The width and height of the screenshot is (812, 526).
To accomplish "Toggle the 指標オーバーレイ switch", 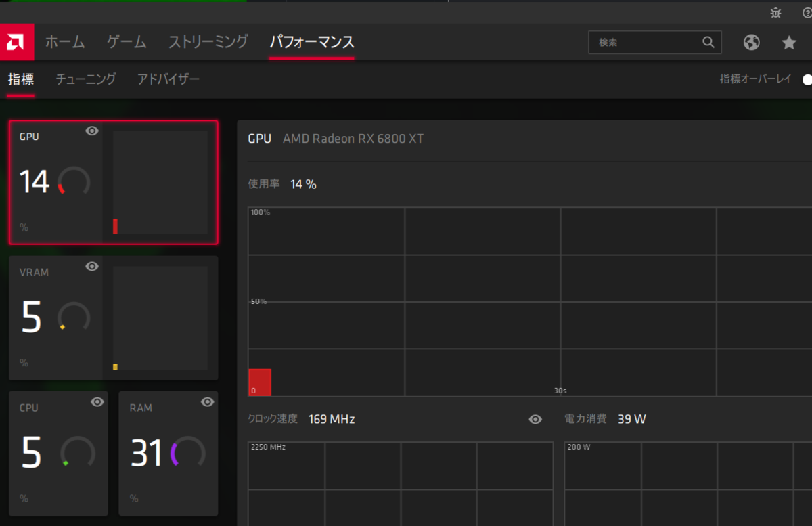I will pos(807,79).
